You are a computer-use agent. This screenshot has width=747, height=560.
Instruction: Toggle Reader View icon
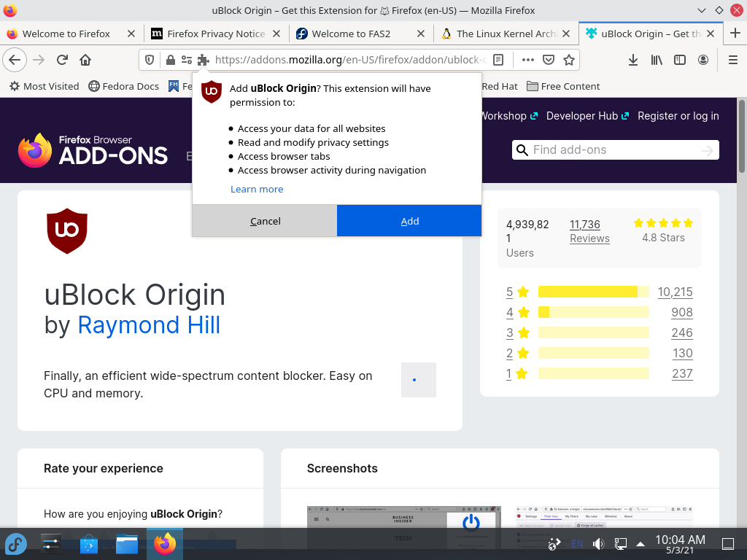(x=498, y=60)
